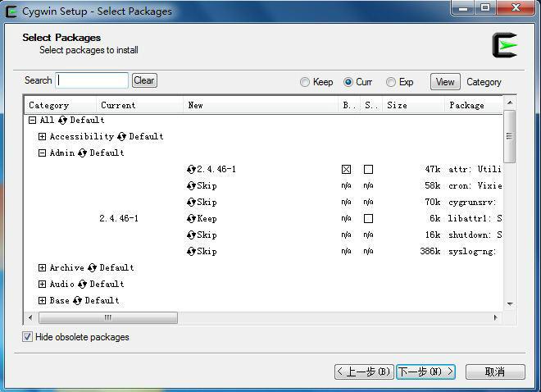This screenshot has height=392, width=541.
Task: Click the Skip cycle icon for cron
Action: 192,186
